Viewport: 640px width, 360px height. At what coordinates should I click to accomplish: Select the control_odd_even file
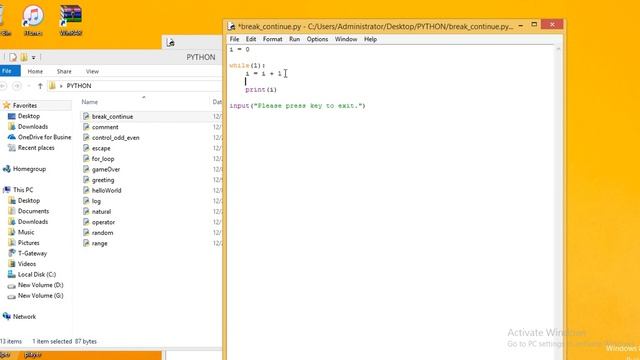click(x=116, y=138)
